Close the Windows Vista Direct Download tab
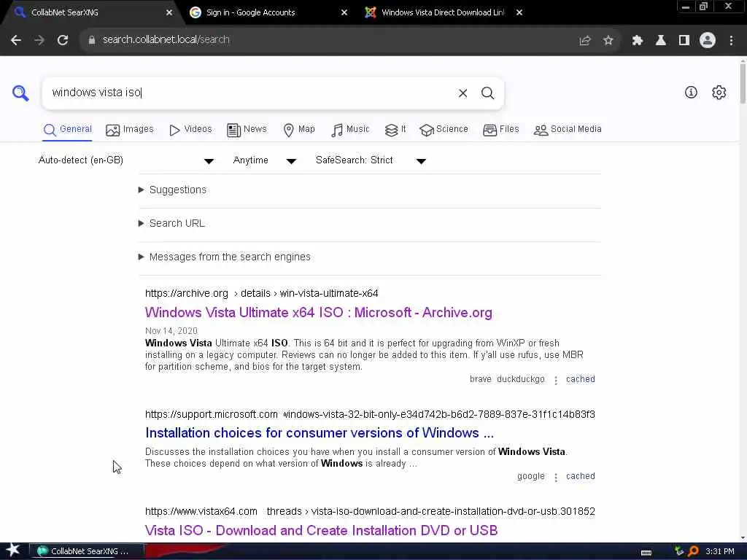This screenshot has height=560, width=747. tap(519, 12)
